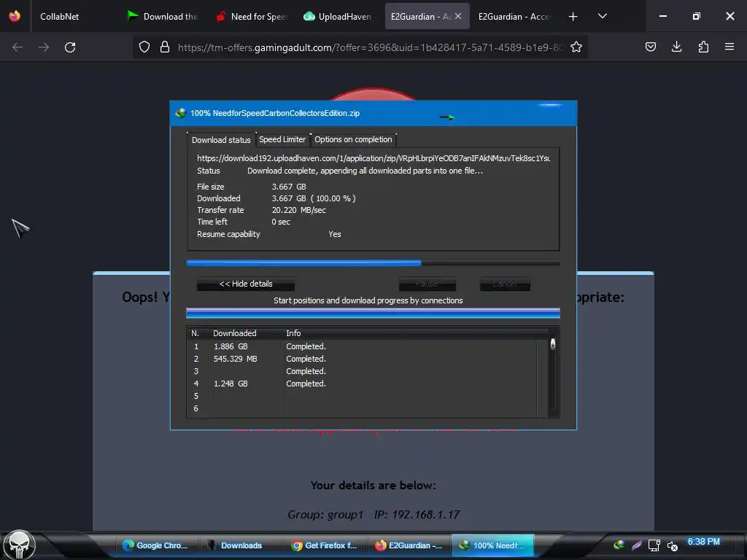The height and width of the screenshot is (560, 747).
Task: Click the connections list scrollbar thumb
Action: [553, 344]
